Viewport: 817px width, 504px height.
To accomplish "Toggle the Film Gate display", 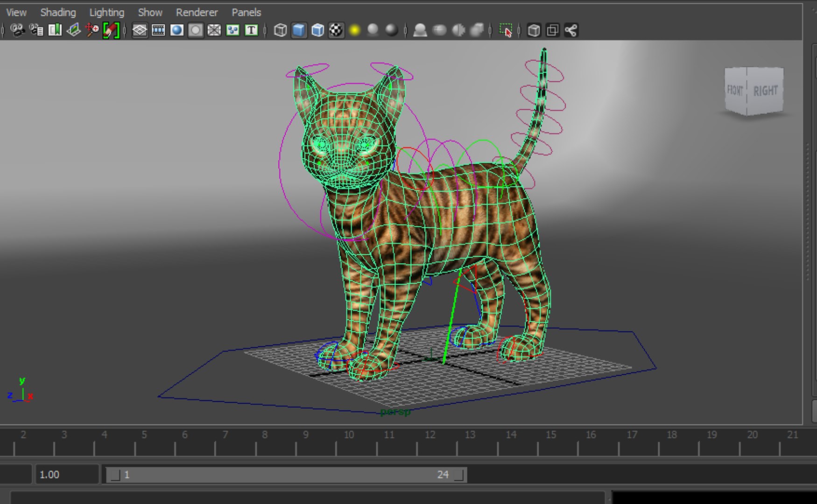I will [x=158, y=30].
